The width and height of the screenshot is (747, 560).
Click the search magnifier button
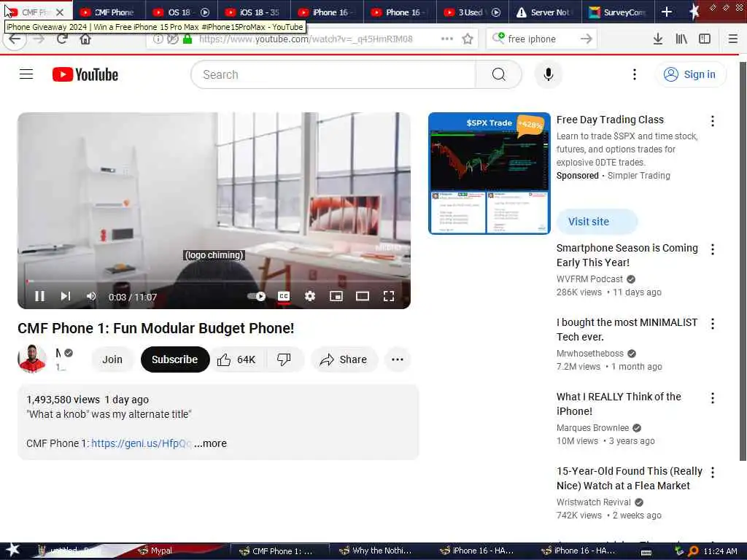(498, 75)
